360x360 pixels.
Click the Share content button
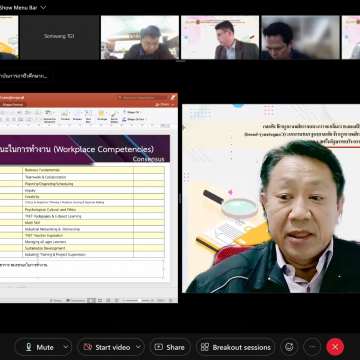coord(170,347)
